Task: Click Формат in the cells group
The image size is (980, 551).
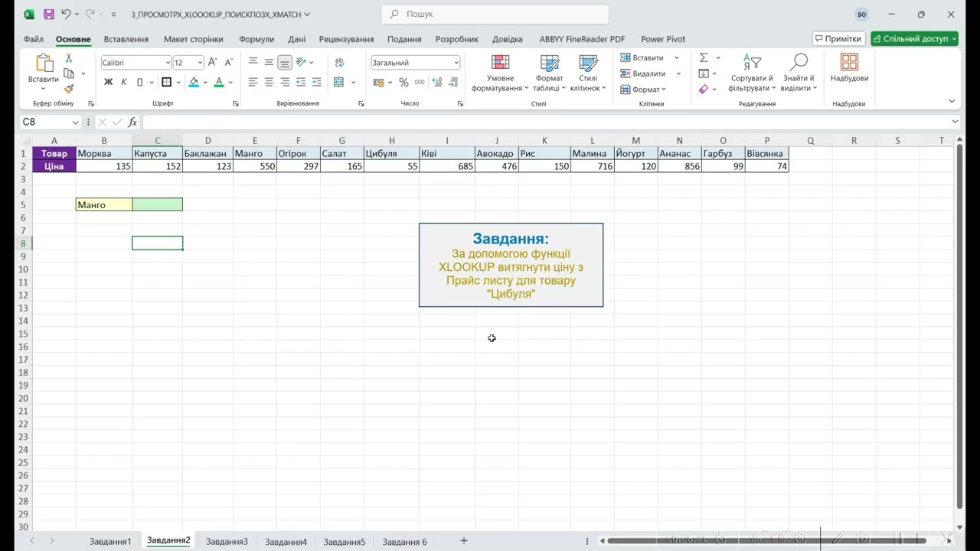Action: point(642,90)
